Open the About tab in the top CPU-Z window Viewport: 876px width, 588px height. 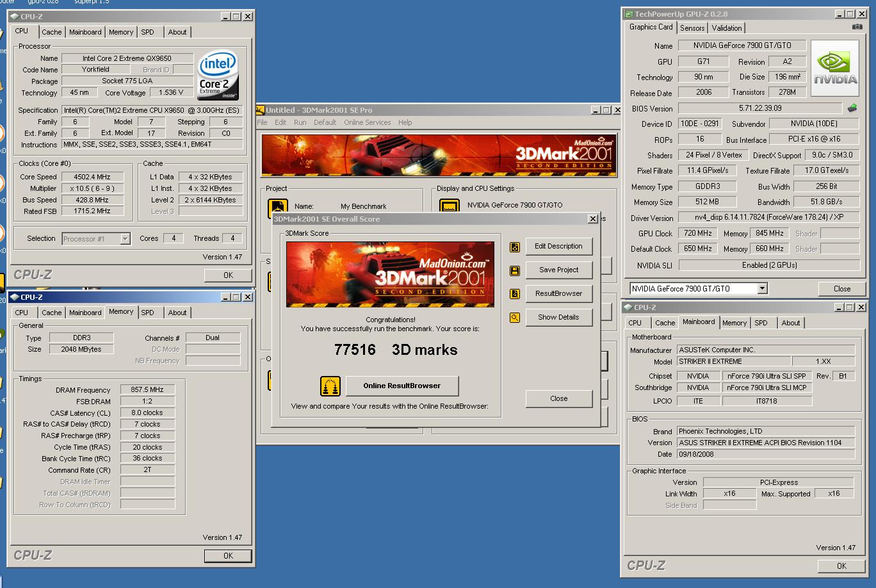177,32
